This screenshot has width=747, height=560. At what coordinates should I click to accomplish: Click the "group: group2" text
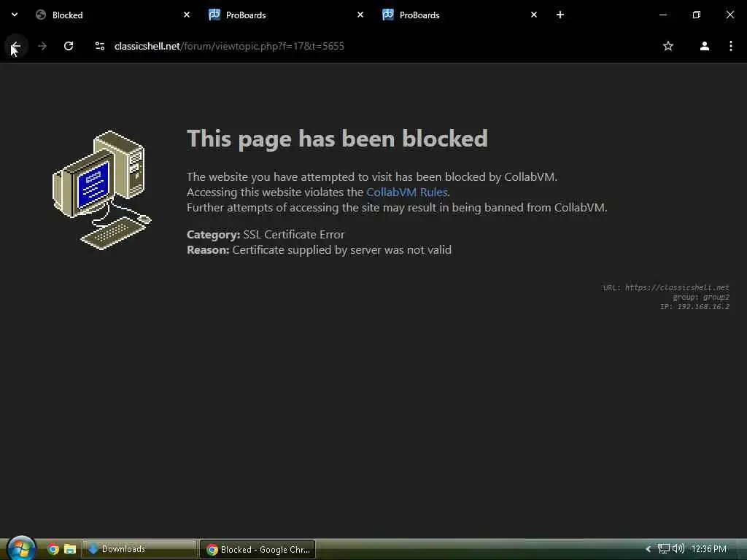pyautogui.click(x=701, y=297)
